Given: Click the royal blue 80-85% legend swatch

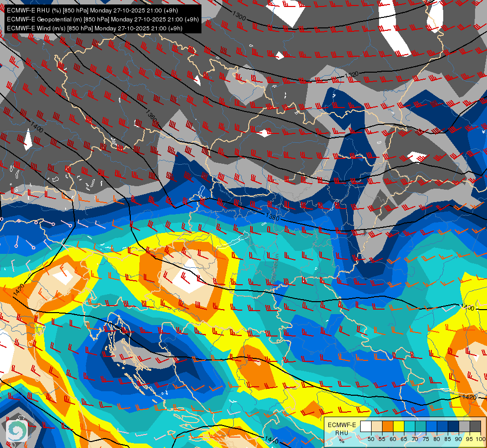Looking at the screenshot, I should tap(442, 426).
